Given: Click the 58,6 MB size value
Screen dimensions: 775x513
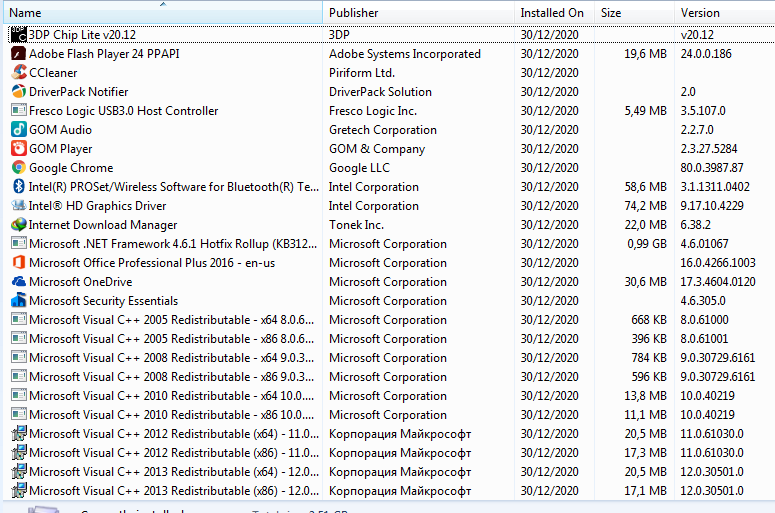Looking at the screenshot, I should coord(645,187).
